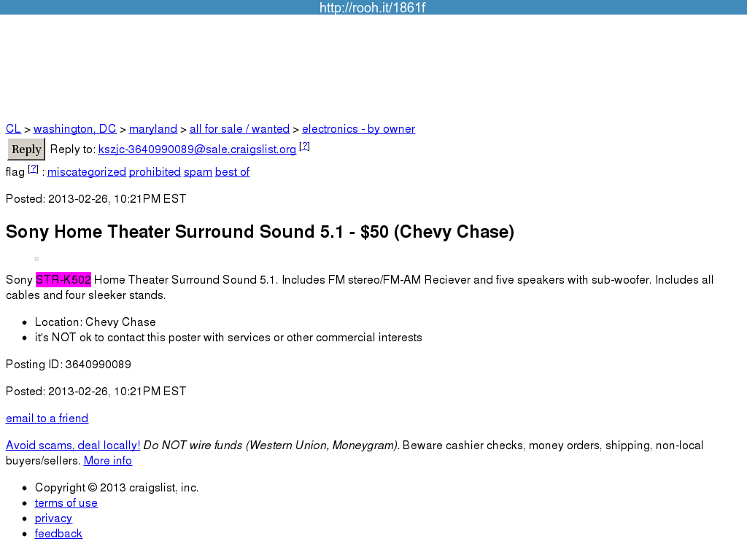Flag the post as miscategorized
The height and width of the screenshot is (560, 747).
click(87, 172)
